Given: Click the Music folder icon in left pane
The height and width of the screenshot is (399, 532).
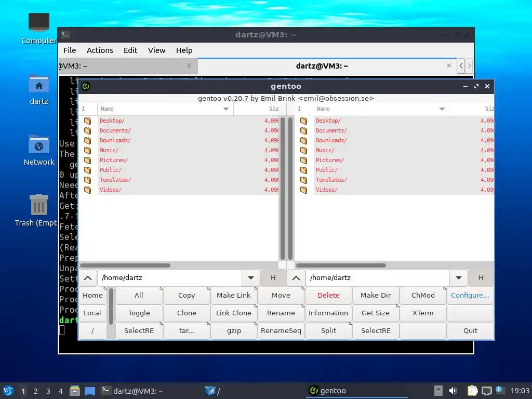Looking at the screenshot, I should [x=87, y=150].
